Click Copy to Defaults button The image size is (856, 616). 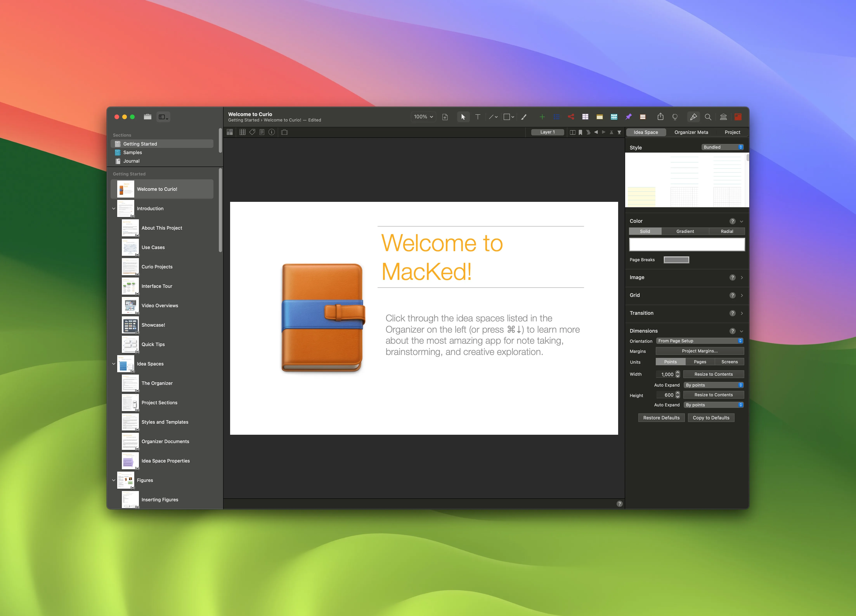coord(711,418)
